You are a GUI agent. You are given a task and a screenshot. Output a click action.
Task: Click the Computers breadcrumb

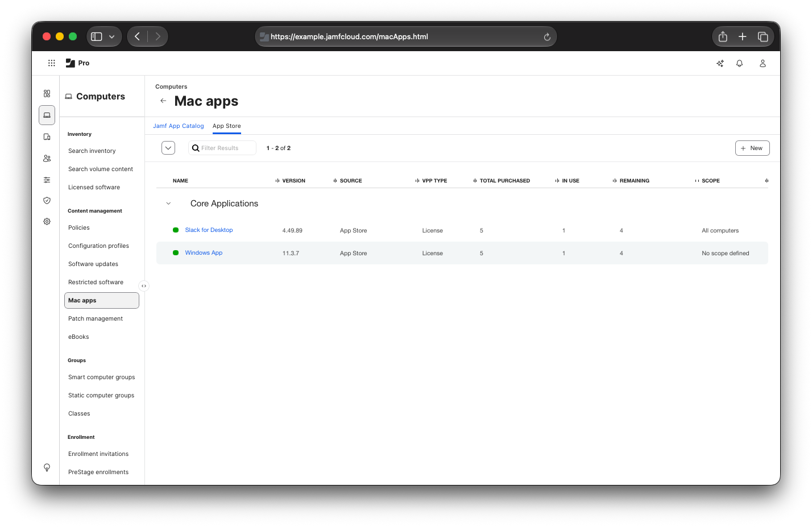171,87
